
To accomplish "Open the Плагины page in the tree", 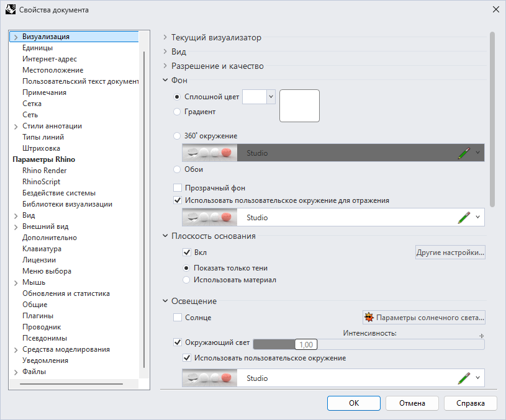I will click(x=38, y=316).
